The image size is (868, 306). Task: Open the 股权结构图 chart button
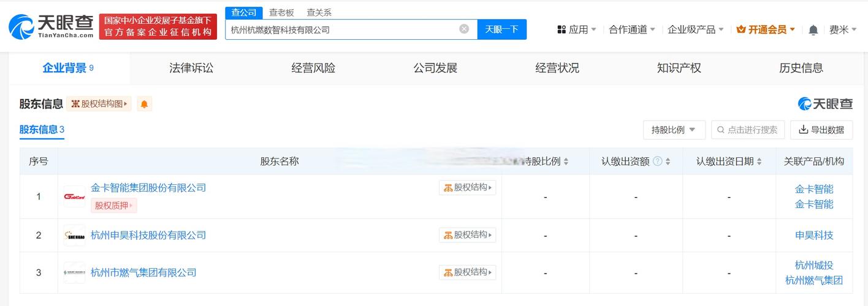point(99,104)
